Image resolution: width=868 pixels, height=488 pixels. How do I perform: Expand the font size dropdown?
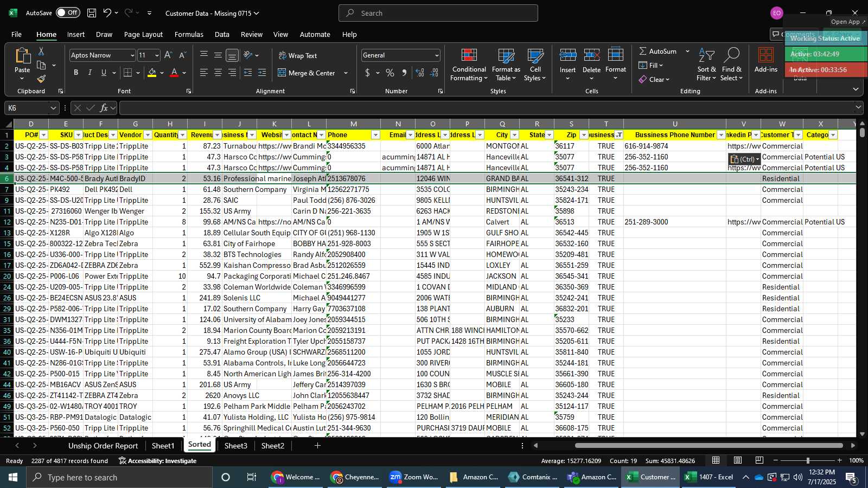157,55
